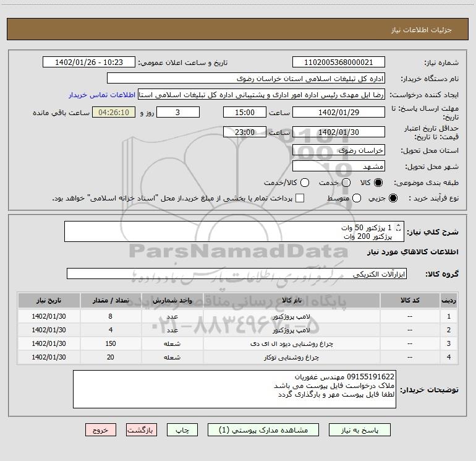Click the توضیحات خریدار text area
This screenshot has width=476, height=461.
point(234,389)
